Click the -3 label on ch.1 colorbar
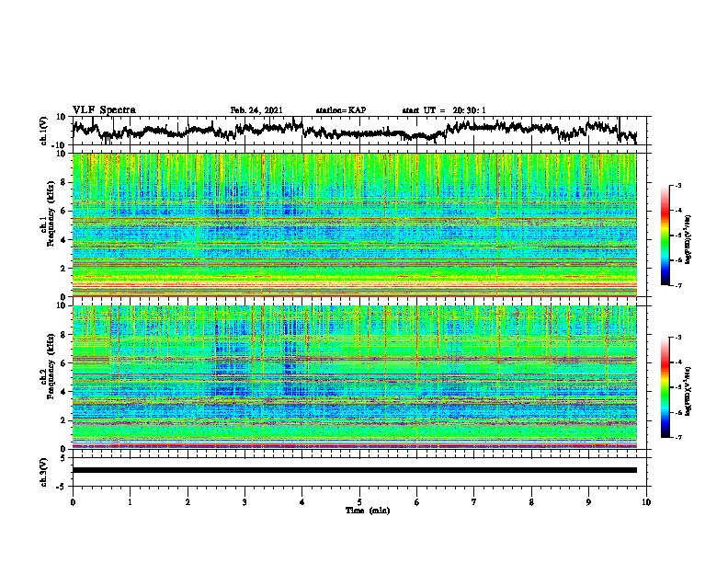Screen dimensions: 728x563 [x=677, y=185]
